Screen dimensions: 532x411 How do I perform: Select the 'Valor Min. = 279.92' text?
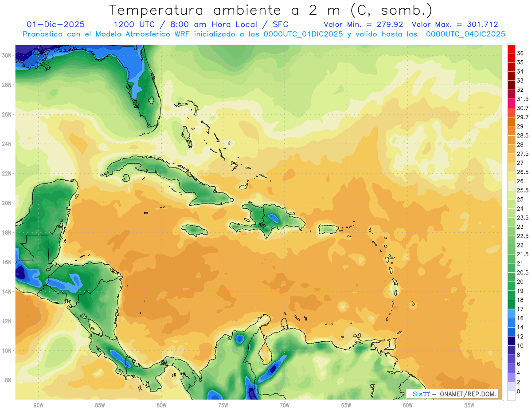363,24
